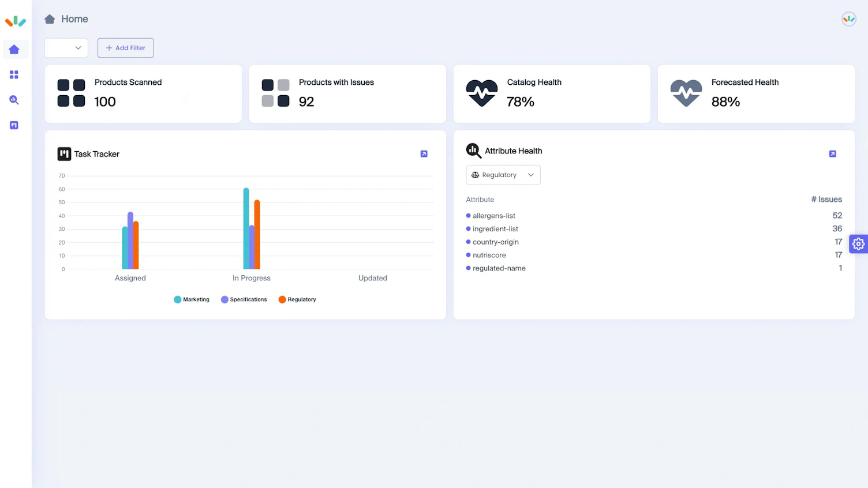Select the regulated-name attribute row
This screenshot has height=488, width=868.
click(x=654, y=268)
